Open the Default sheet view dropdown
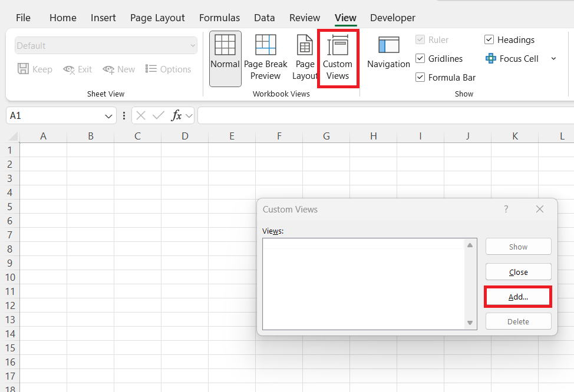This screenshot has height=392, width=574. pos(106,46)
